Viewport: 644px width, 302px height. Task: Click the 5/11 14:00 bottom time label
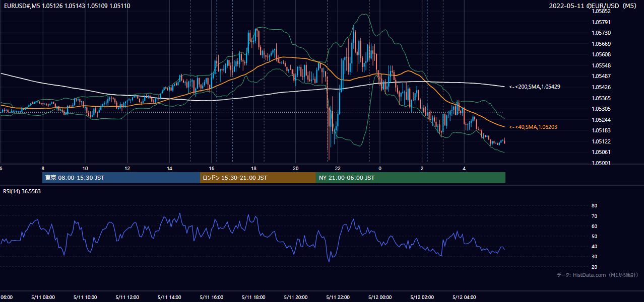pos(169,297)
